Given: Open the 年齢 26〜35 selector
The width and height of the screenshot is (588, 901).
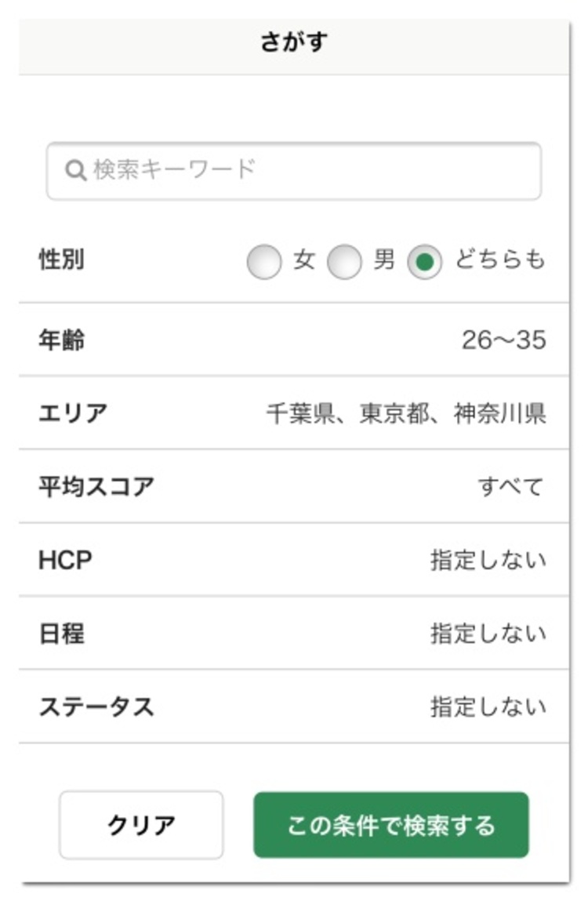Looking at the screenshot, I should (294, 340).
